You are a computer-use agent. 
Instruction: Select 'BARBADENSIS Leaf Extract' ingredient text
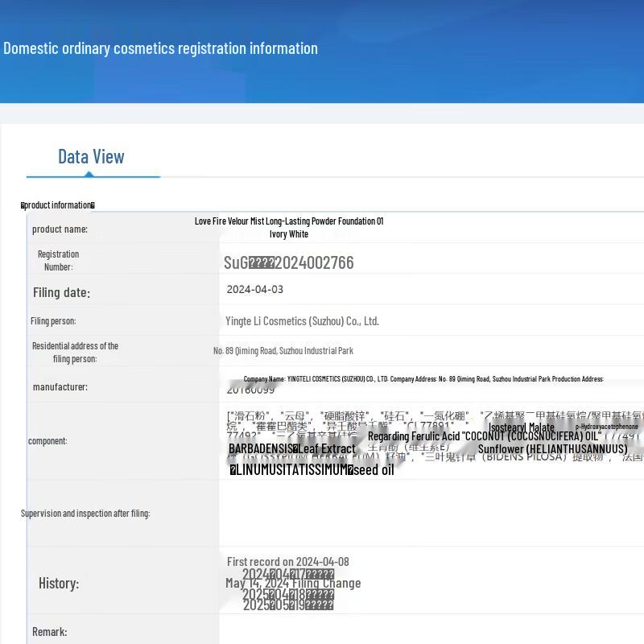click(x=292, y=448)
